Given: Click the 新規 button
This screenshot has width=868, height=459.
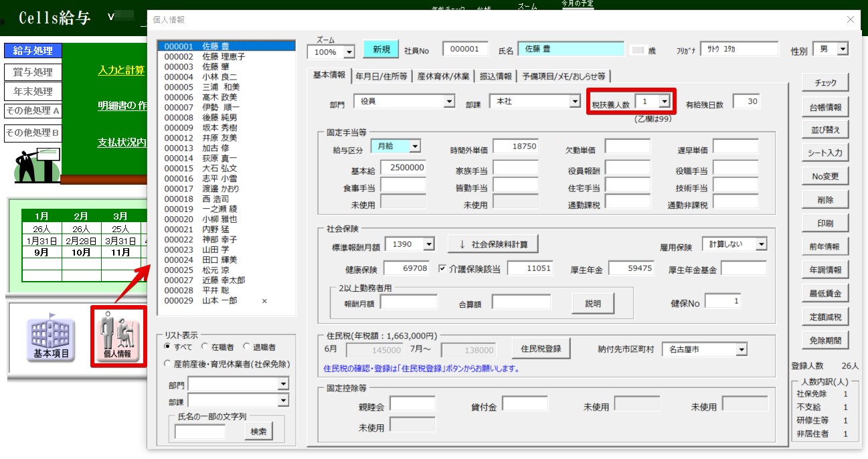Looking at the screenshot, I should (x=381, y=50).
